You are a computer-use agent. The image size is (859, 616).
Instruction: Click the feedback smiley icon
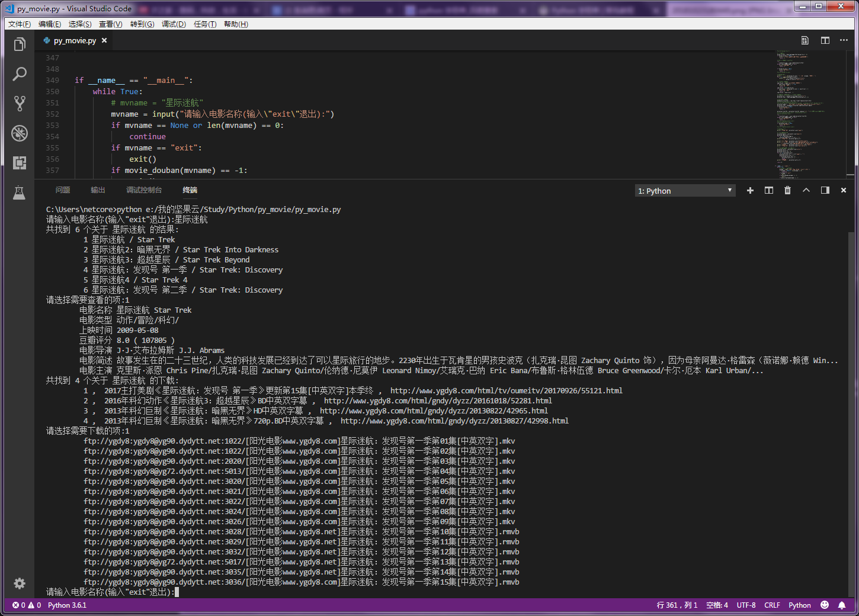(x=825, y=605)
